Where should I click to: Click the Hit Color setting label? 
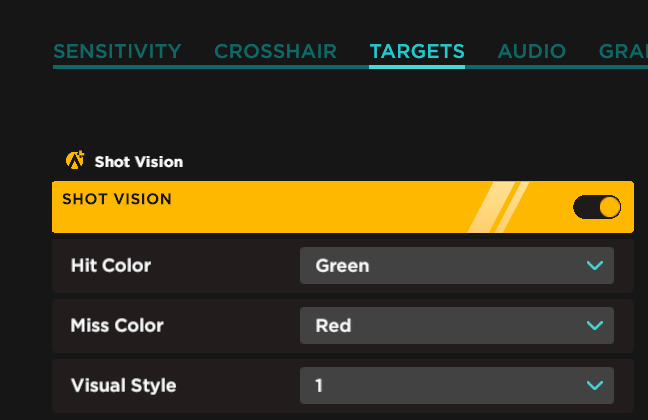[x=111, y=266]
